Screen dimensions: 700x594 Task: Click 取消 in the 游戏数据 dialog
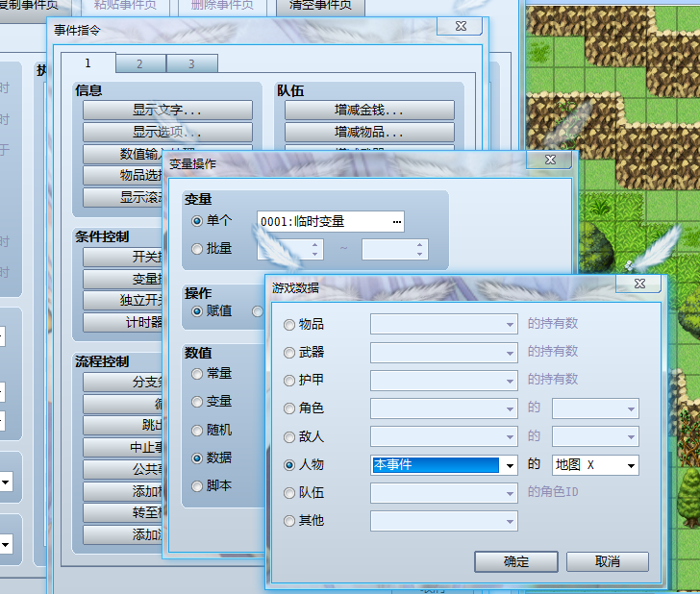pyautogui.click(x=608, y=561)
